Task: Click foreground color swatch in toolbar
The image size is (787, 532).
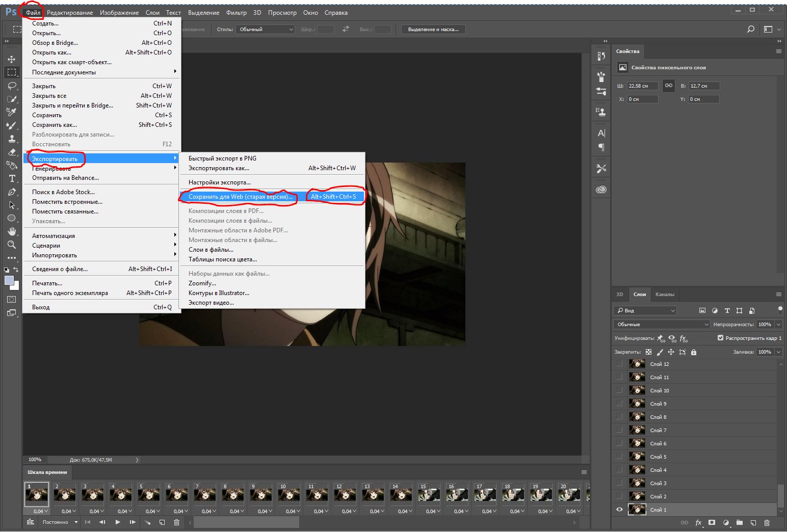Action: coord(9,280)
